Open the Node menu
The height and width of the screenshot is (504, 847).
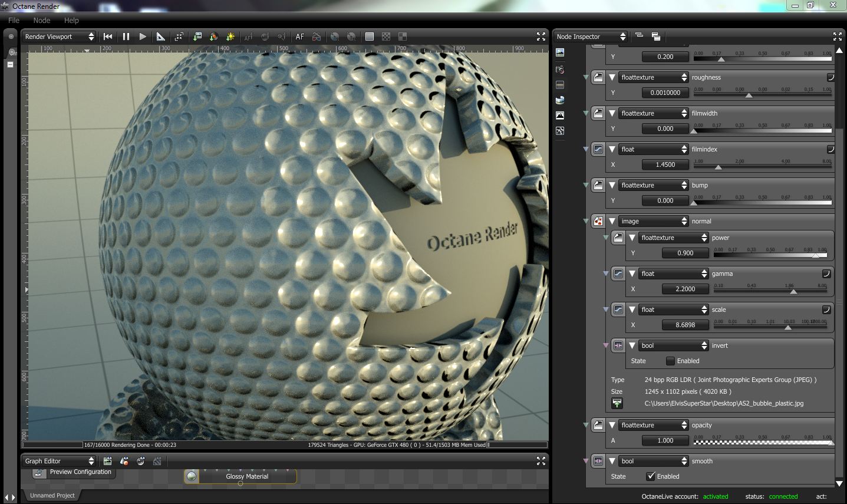coord(42,20)
